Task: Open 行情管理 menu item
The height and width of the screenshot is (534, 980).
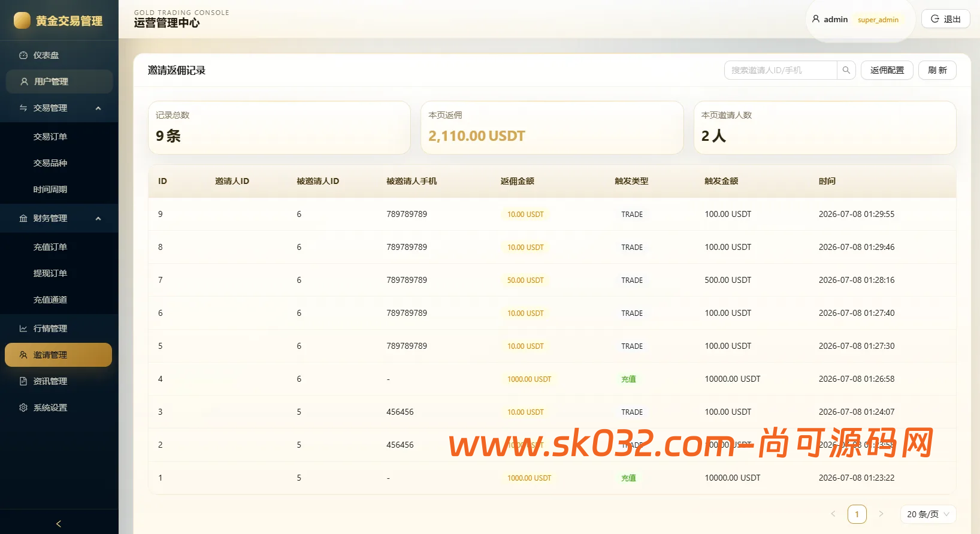Action: coord(59,328)
